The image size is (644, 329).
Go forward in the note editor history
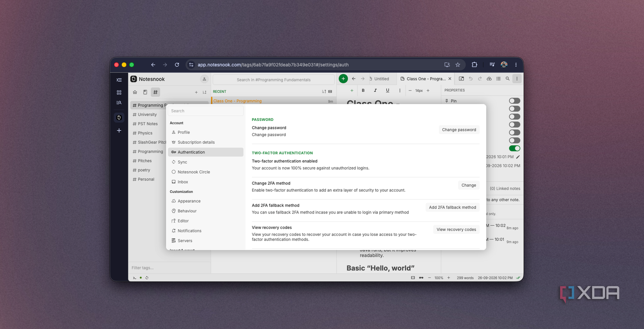coord(363,79)
